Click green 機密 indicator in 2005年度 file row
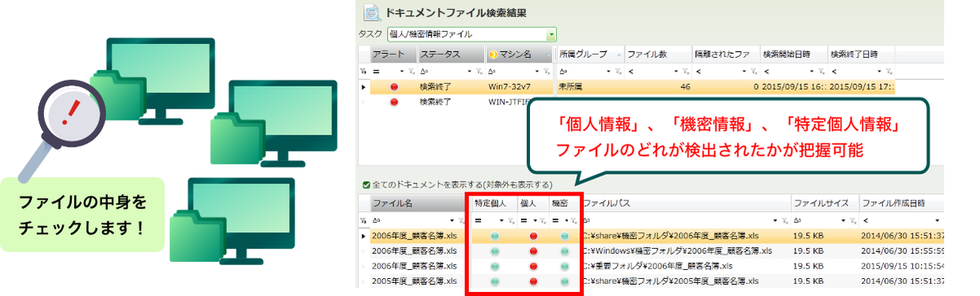The image size is (980, 296). click(564, 281)
